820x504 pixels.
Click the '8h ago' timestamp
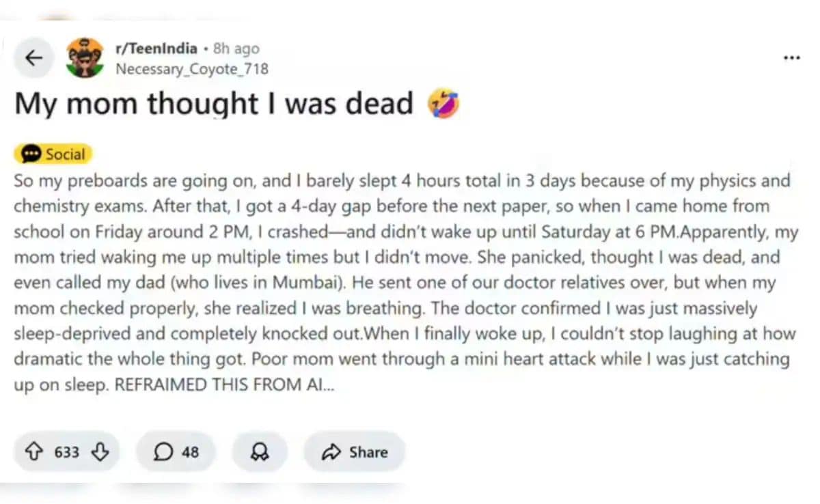pos(236,48)
